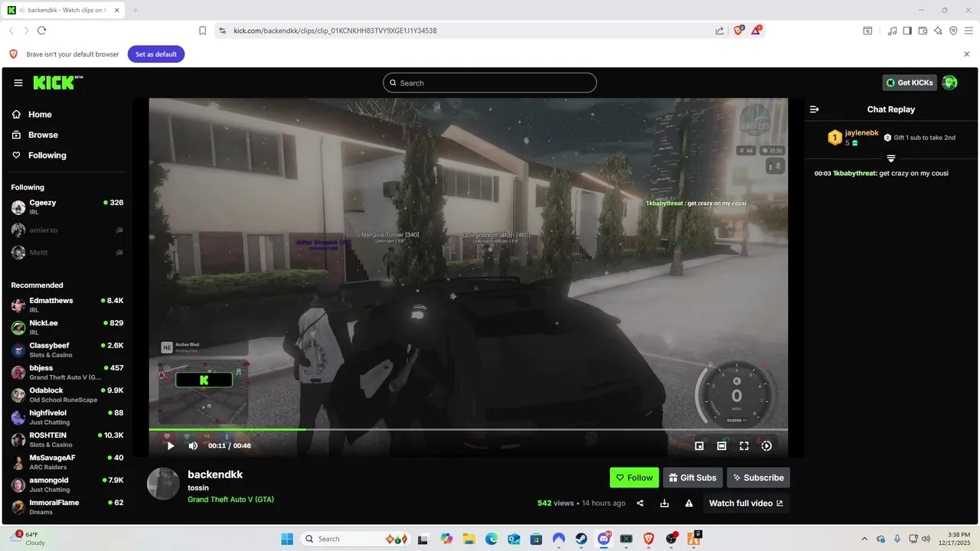
Task: Dismiss the default browser notification bar
Action: pyautogui.click(x=966, y=54)
